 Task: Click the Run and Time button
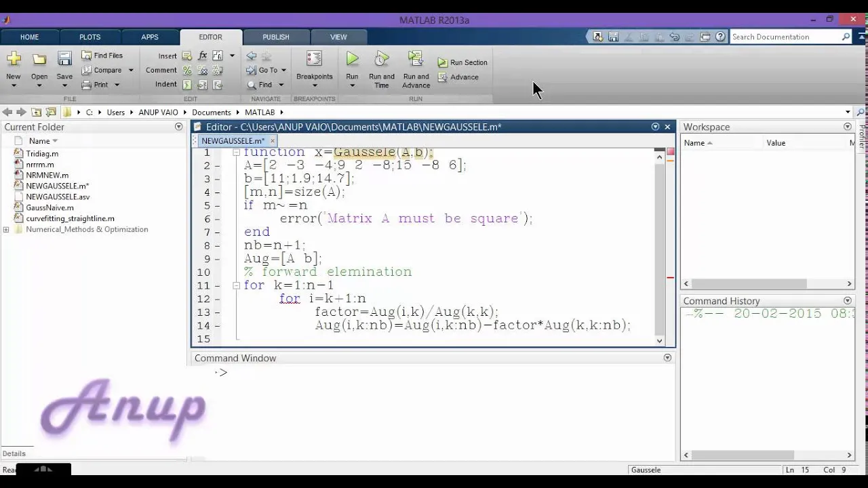tap(382, 69)
